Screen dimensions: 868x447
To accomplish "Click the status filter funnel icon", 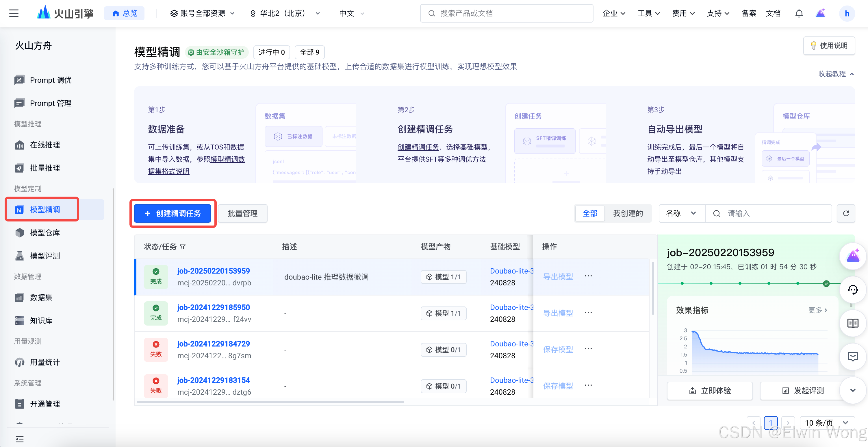I will 183,247.
